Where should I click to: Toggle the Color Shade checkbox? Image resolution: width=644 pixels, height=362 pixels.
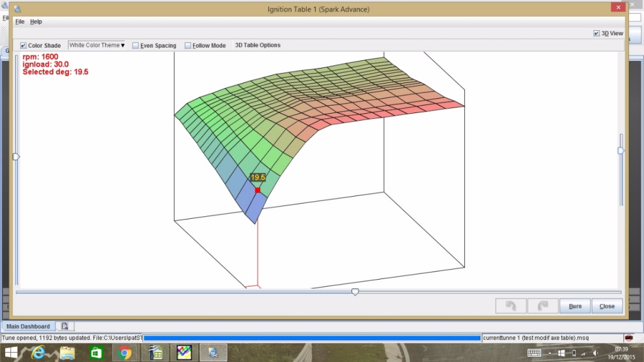[x=23, y=45]
